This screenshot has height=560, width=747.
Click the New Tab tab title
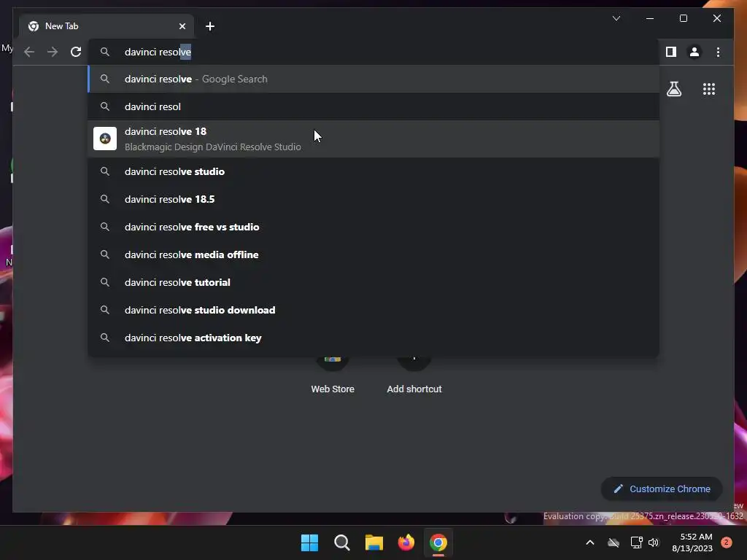61,26
